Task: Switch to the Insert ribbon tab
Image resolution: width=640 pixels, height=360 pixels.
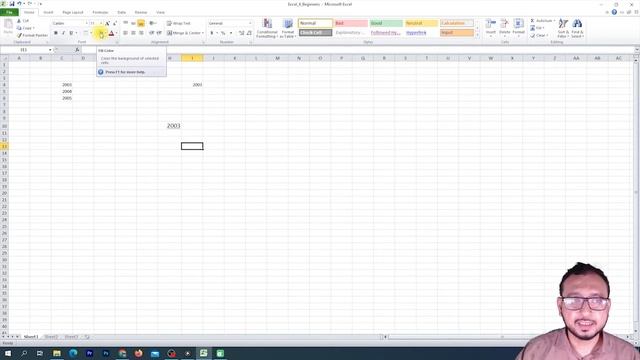Action: point(48,12)
